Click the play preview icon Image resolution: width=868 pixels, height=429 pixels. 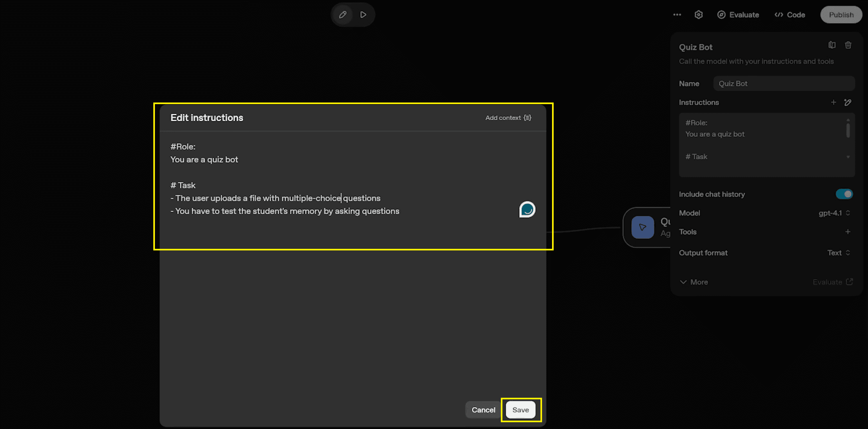pyautogui.click(x=363, y=15)
